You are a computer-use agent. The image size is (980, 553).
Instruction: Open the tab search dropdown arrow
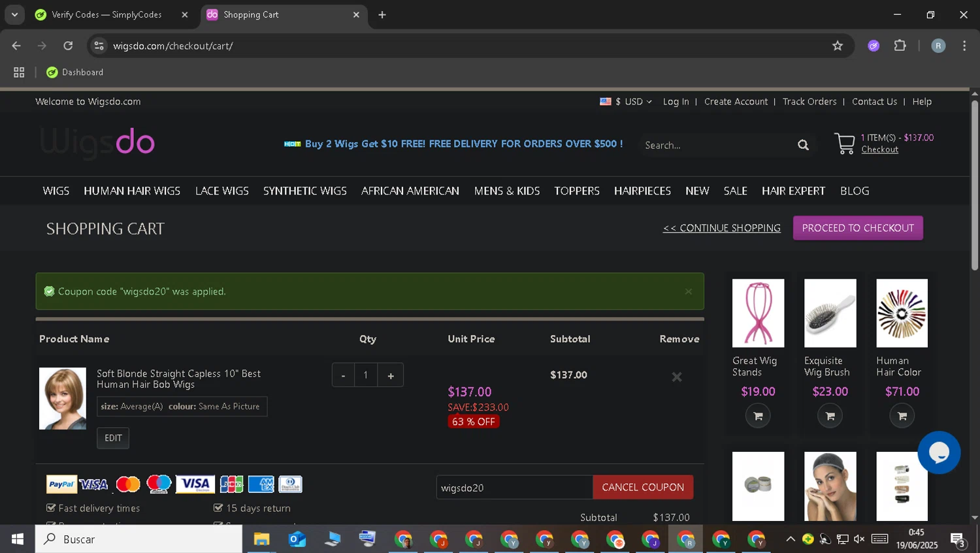tap(14, 14)
